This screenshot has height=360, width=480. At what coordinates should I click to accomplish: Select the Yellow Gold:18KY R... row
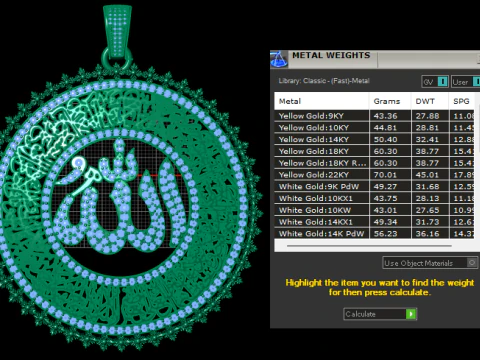[x=374, y=163]
